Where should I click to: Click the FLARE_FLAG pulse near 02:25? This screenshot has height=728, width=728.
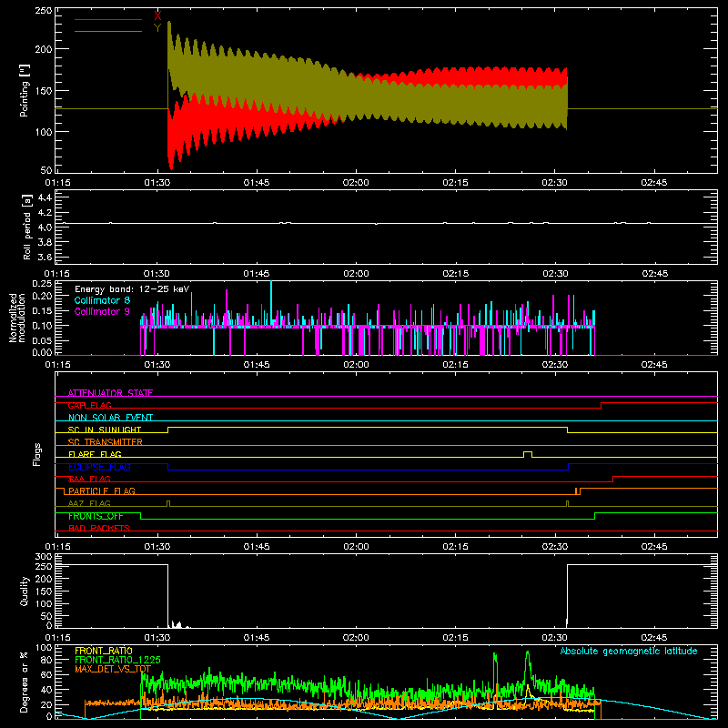pyautogui.click(x=528, y=454)
